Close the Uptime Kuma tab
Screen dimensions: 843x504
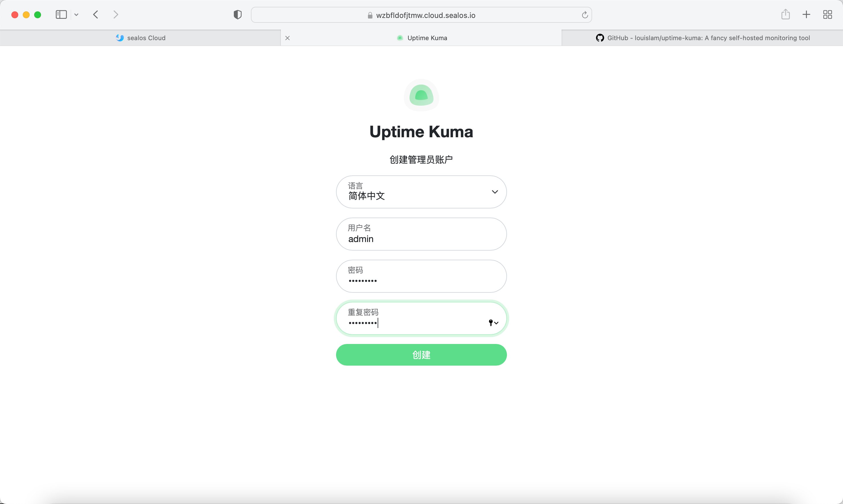pyautogui.click(x=287, y=38)
